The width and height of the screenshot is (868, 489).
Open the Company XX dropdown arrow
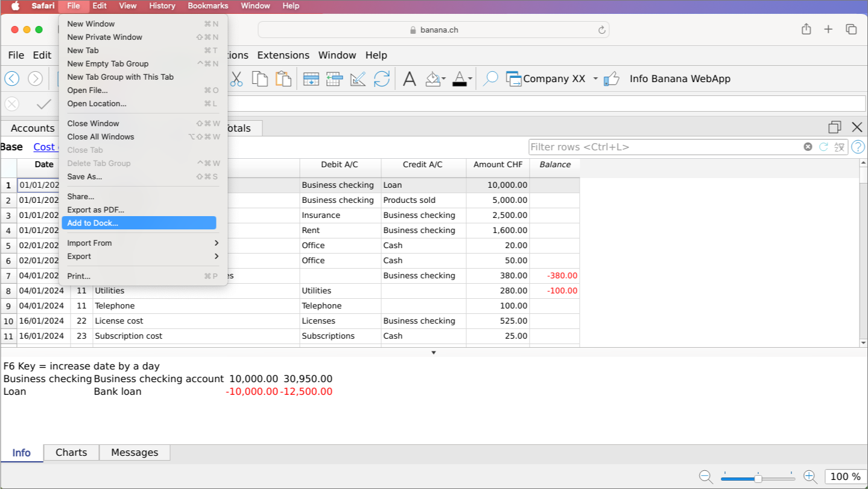[x=595, y=79]
